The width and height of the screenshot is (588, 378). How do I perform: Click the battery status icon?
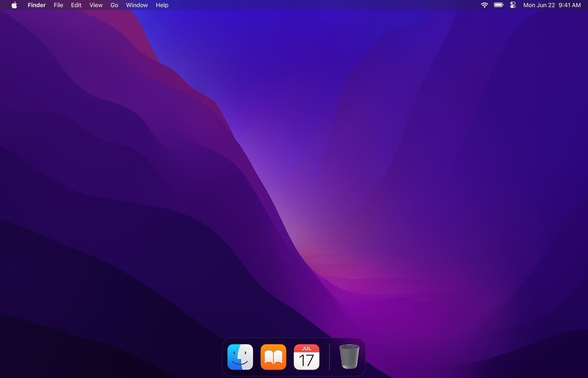coord(499,5)
